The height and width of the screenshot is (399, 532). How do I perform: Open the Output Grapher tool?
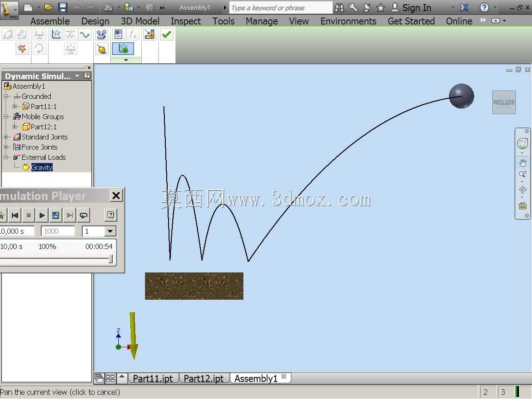(56, 34)
